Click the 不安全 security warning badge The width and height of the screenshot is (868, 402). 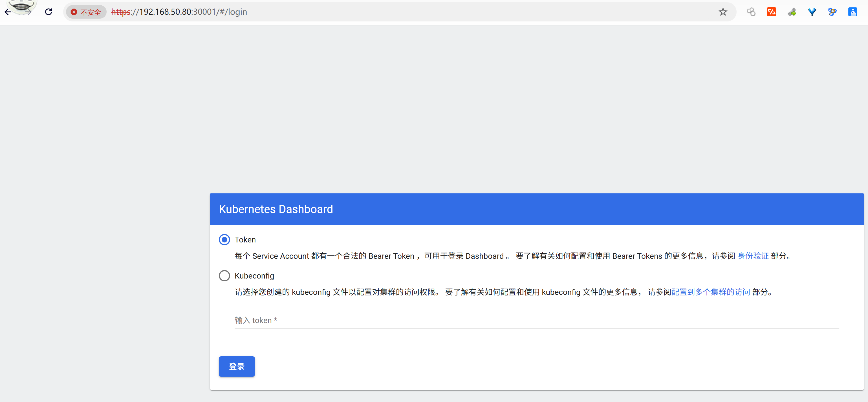[x=86, y=12]
